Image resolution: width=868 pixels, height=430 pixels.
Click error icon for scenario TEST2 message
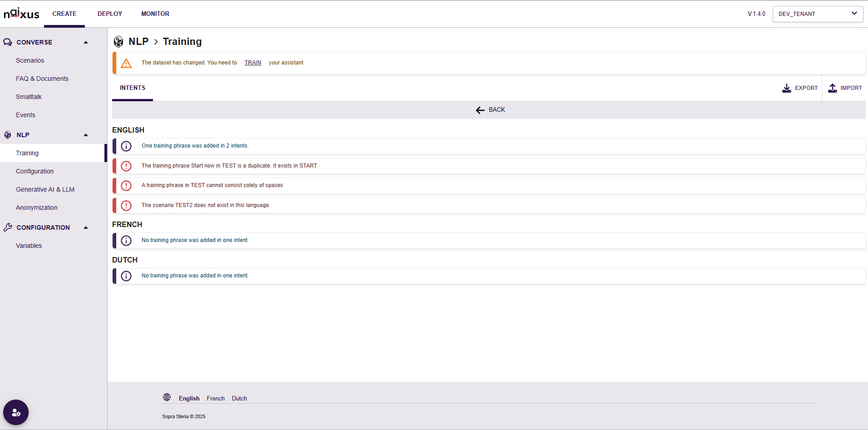point(126,206)
